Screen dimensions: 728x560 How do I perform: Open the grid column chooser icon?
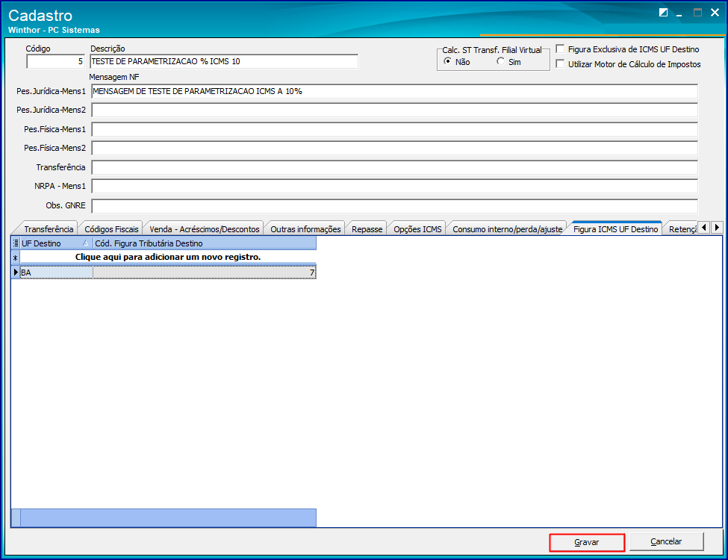click(x=16, y=243)
